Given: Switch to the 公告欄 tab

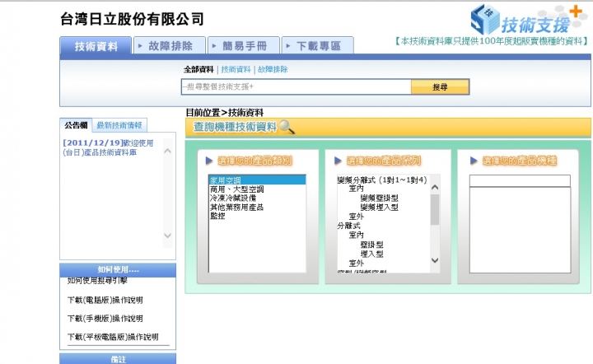Looking at the screenshot, I should tap(76, 125).
